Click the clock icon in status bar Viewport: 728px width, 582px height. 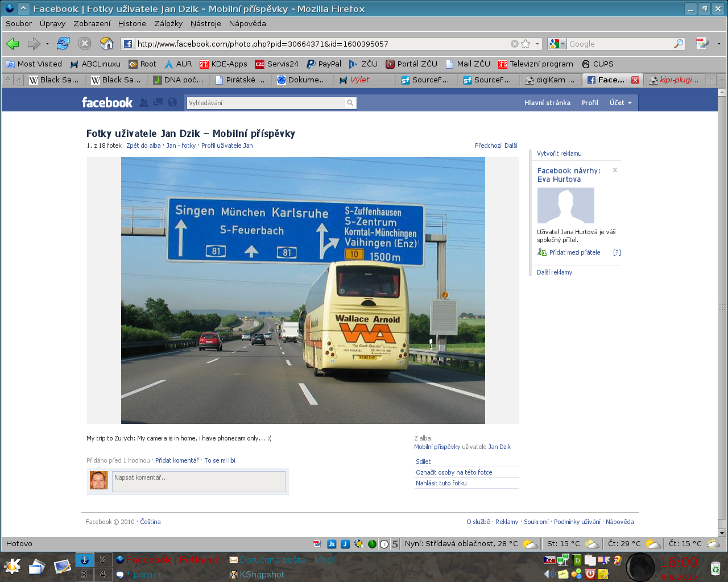(x=384, y=544)
